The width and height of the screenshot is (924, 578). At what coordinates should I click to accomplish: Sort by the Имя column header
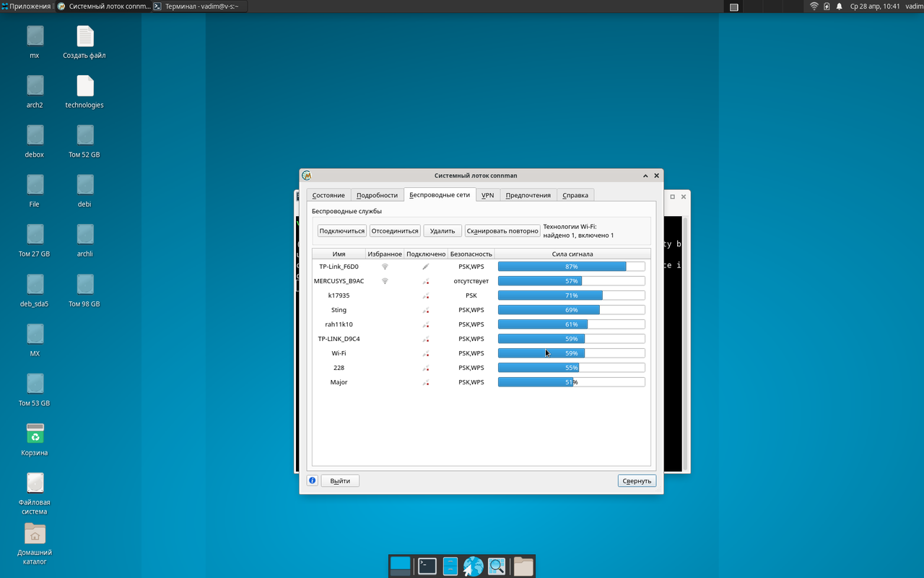(339, 254)
